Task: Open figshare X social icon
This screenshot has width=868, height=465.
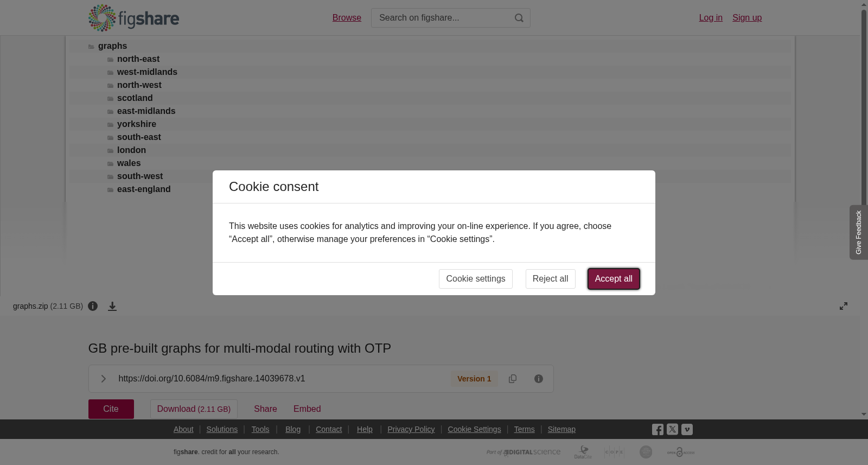Action: click(672, 429)
